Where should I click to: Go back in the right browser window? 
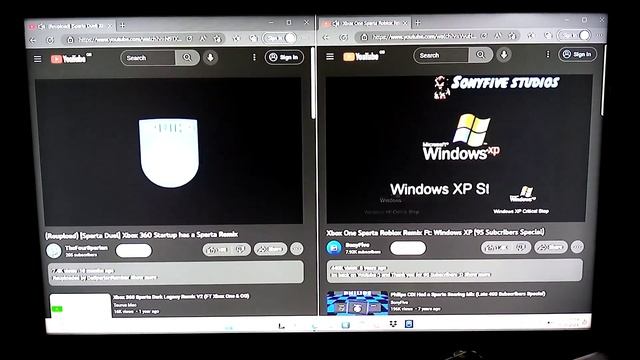(326, 37)
